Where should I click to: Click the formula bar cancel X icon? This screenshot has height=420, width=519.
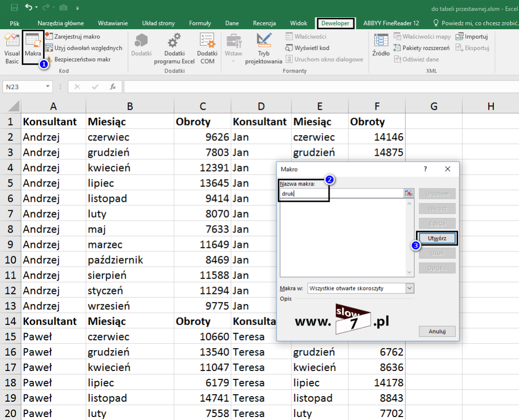(77, 87)
